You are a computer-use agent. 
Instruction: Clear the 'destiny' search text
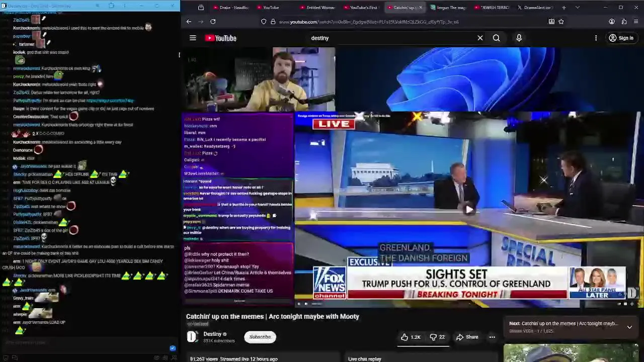pos(480,38)
